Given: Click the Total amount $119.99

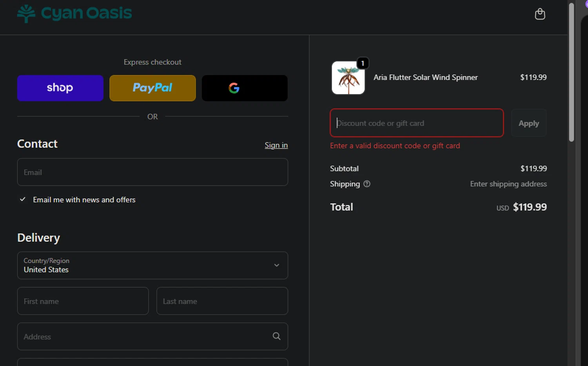Looking at the screenshot, I should (x=530, y=207).
